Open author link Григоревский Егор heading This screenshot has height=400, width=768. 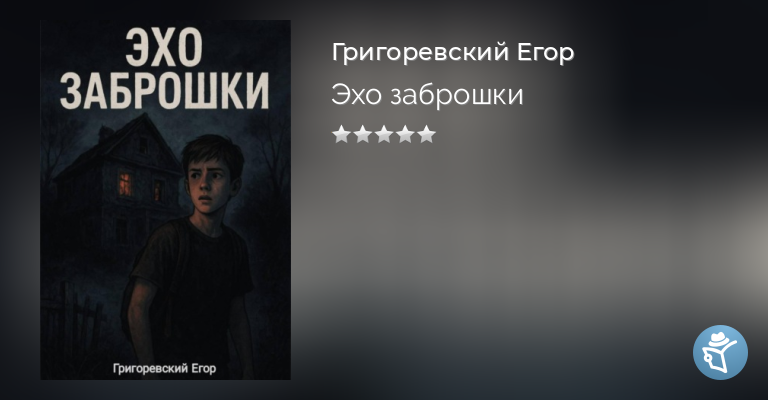[x=453, y=52]
